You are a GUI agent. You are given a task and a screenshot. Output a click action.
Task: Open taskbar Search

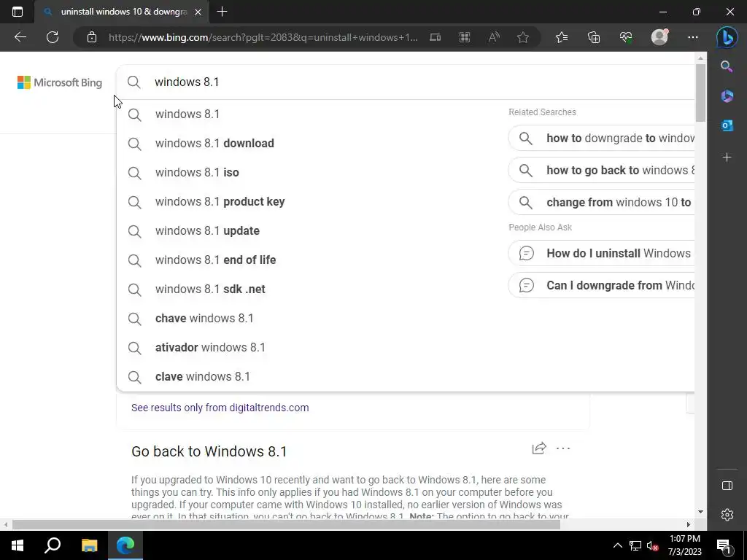[x=53, y=545]
